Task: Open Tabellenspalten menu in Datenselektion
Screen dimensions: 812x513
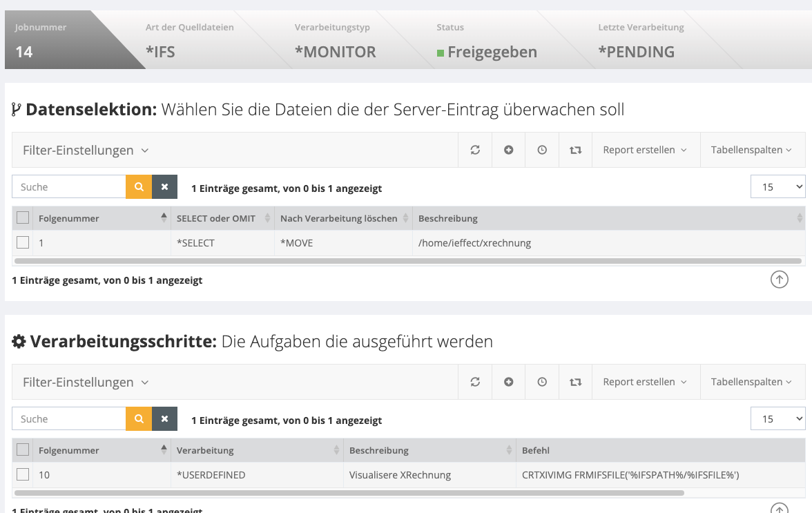Action: 751,150
